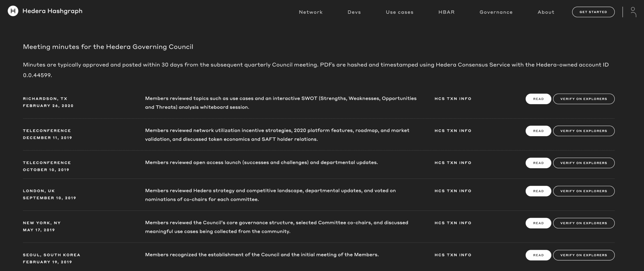Click the GET STARTED button
644x271 pixels.
click(593, 12)
